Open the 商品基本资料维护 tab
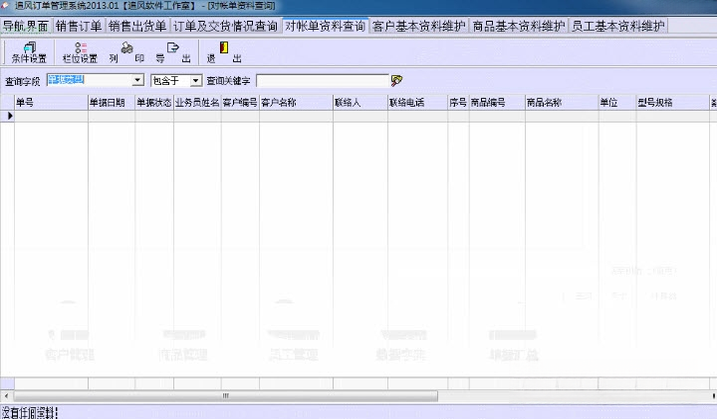Screen dimensions: 717x419 519,26
